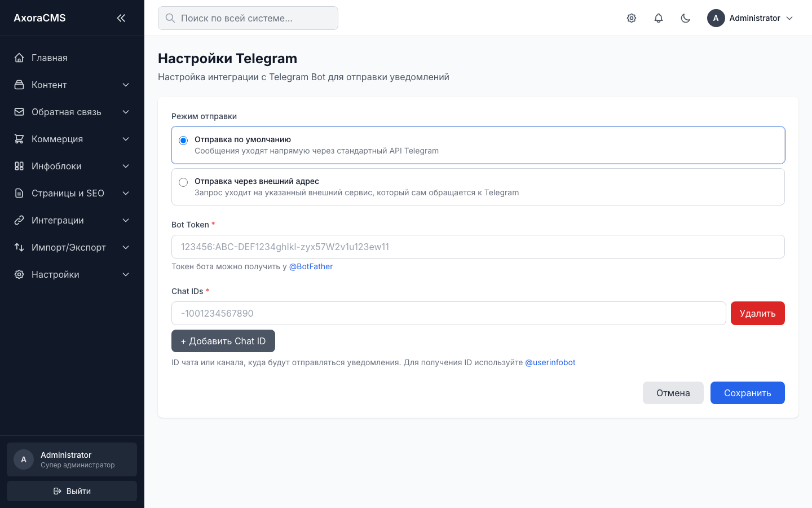
Task: Expand the Инфоблоки menu chevron
Action: click(x=126, y=166)
